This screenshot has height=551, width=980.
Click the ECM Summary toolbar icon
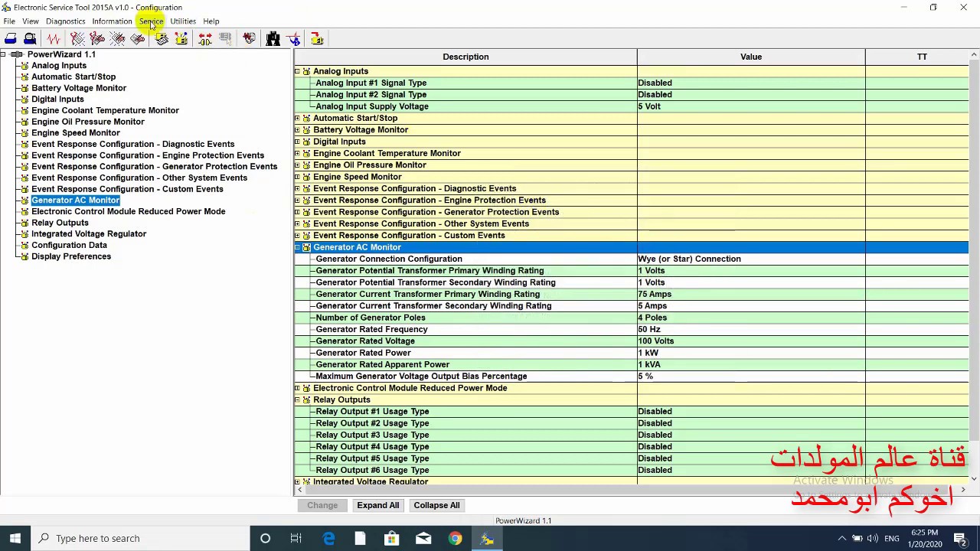pos(162,38)
